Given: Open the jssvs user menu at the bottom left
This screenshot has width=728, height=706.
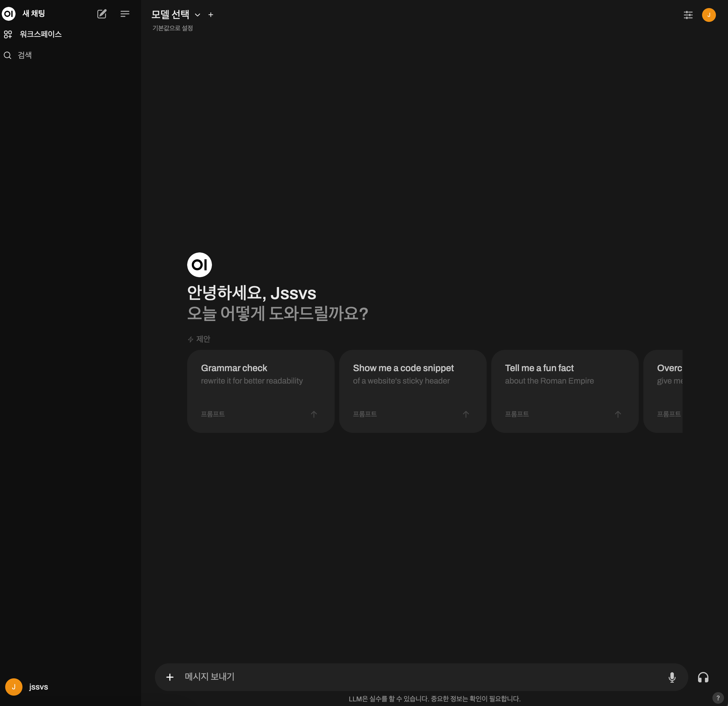Looking at the screenshot, I should coord(27,687).
